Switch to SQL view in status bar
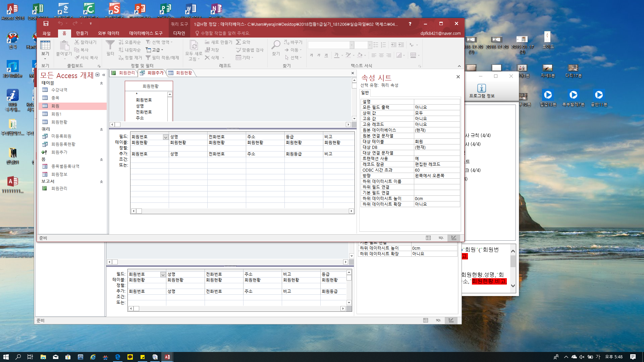 pyautogui.click(x=441, y=238)
